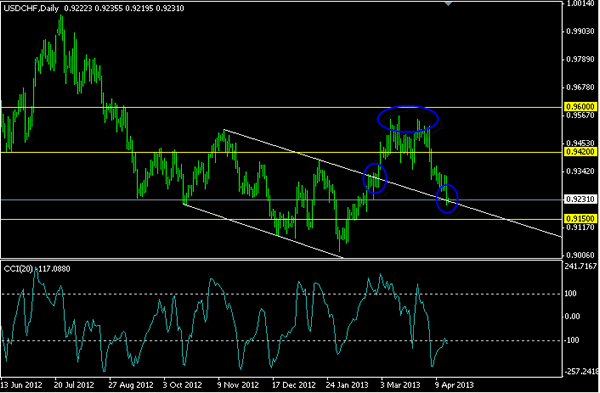The width and height of the screenshot is (600, 393).
Task: Click the OHLC values next to the chart title
Action: point(124,8)
